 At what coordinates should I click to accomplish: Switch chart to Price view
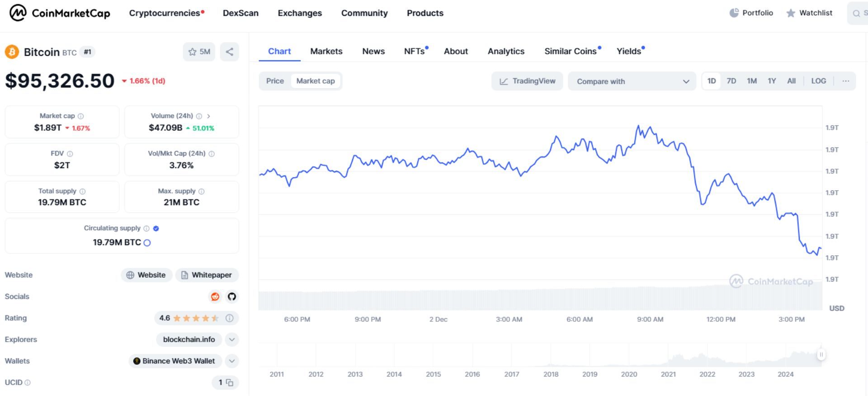275,81
